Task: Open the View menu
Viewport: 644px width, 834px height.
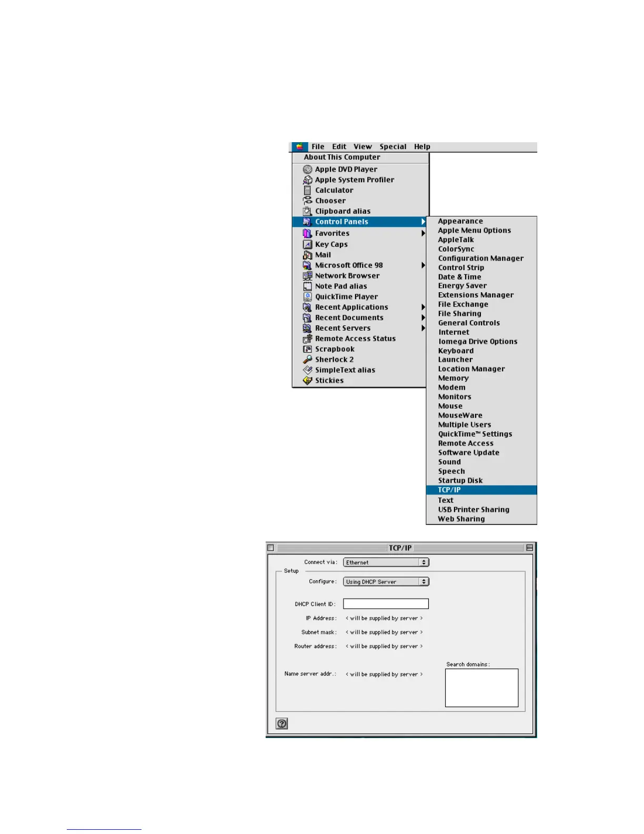Action: tap(363, 147)
